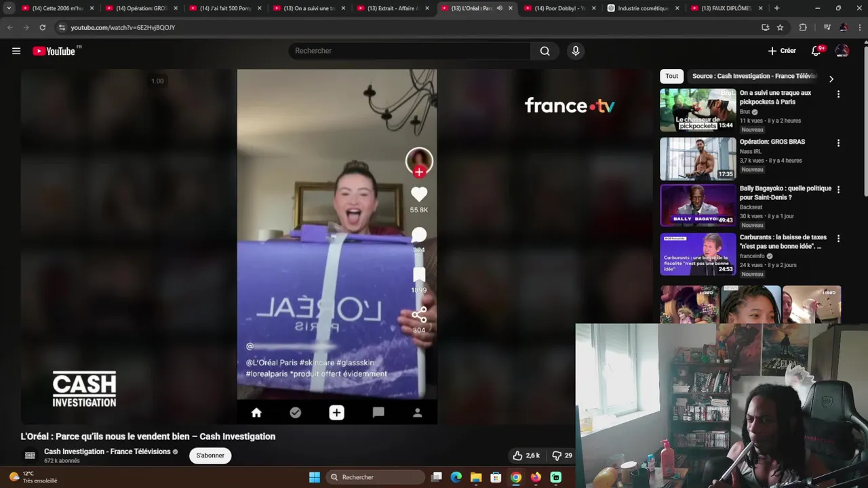Click the search magnifier button

coord(545,51)
